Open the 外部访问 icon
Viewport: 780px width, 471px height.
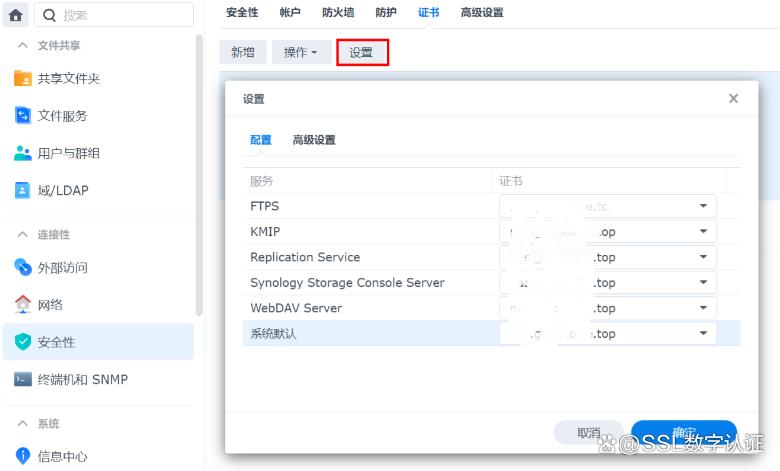pyautogui.click(x=22, y=268)
